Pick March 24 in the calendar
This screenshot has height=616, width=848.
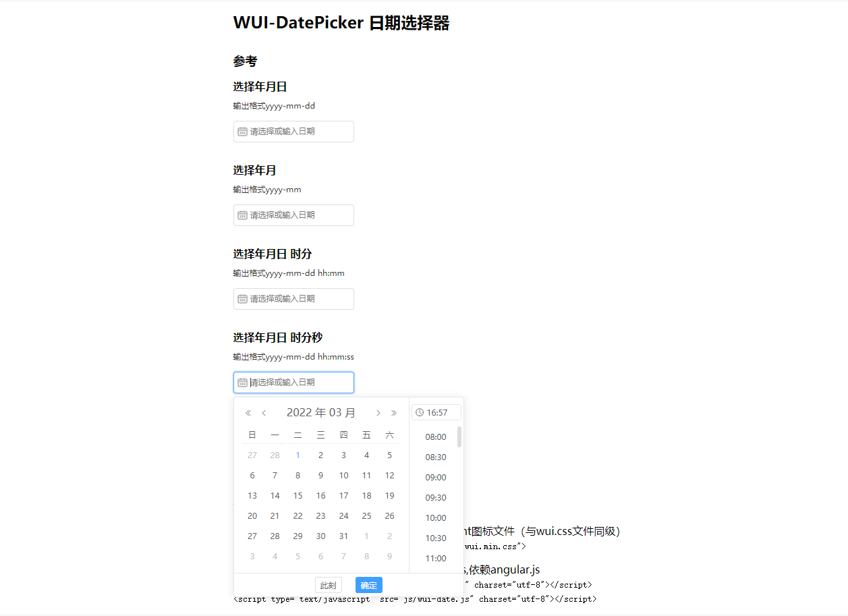coord(344,516)
